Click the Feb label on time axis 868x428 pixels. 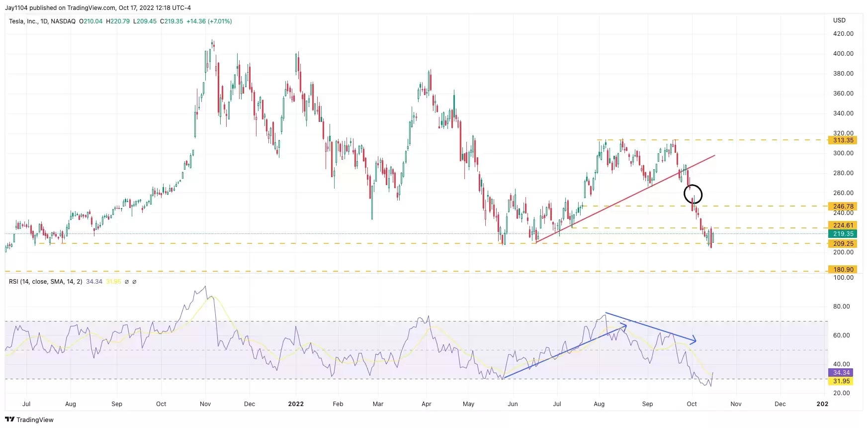[338, 404]
